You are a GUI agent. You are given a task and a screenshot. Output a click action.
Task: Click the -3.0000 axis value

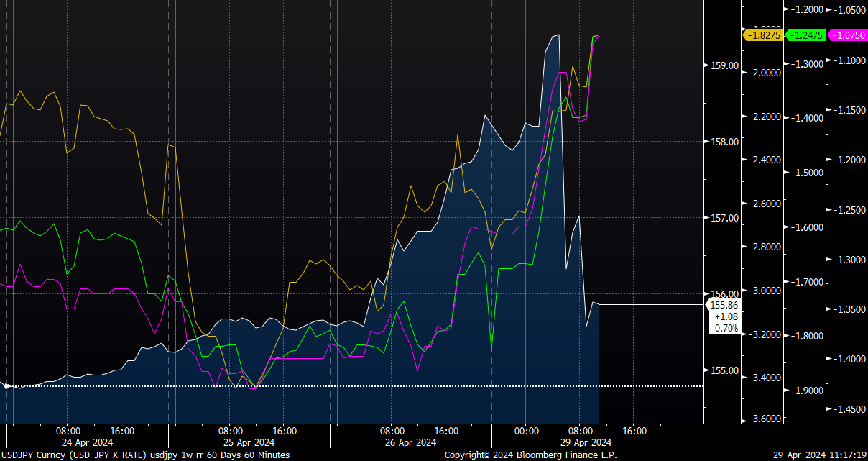[764, 291]
